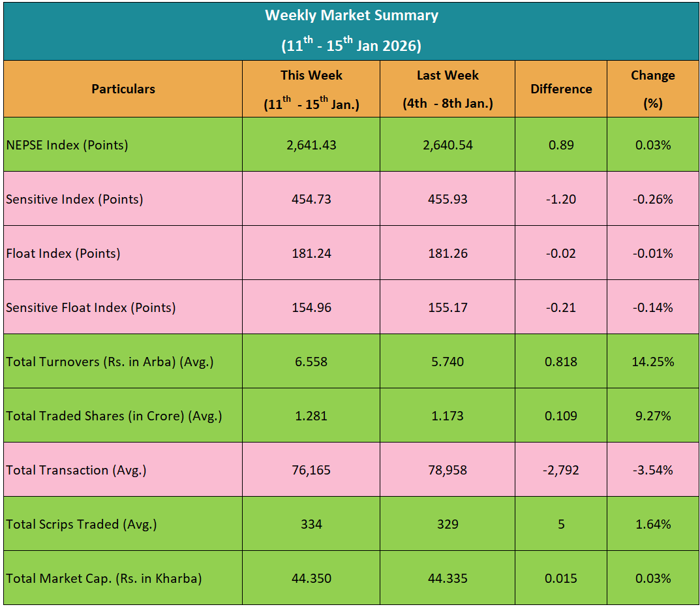
Task: Click the Weekly Market Summary title
Action: coord(351,16)
